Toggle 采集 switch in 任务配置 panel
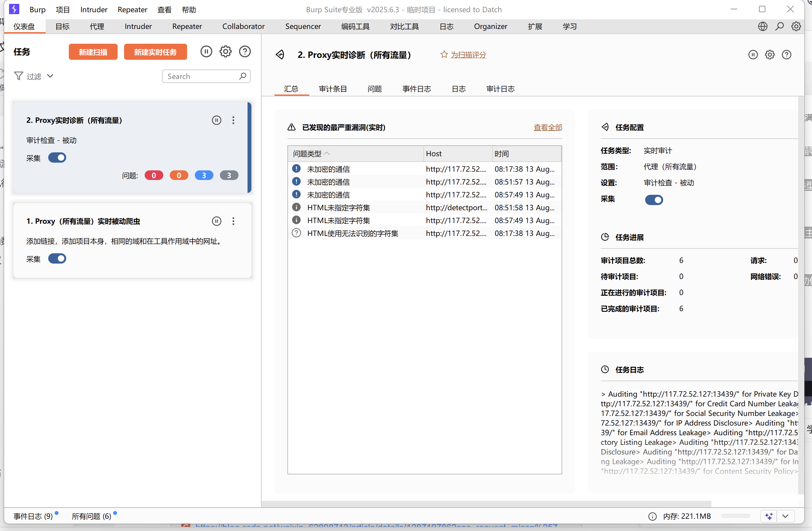The image size is (812, 531). pos(654,200)
